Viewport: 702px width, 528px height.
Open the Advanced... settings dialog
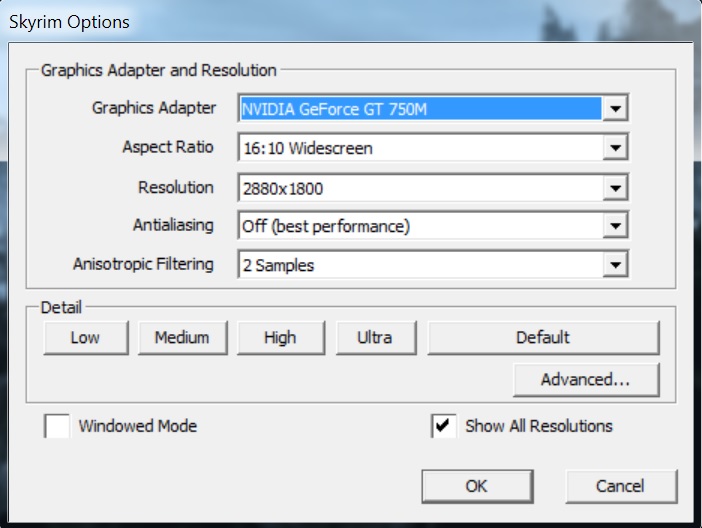click(586, 380)
